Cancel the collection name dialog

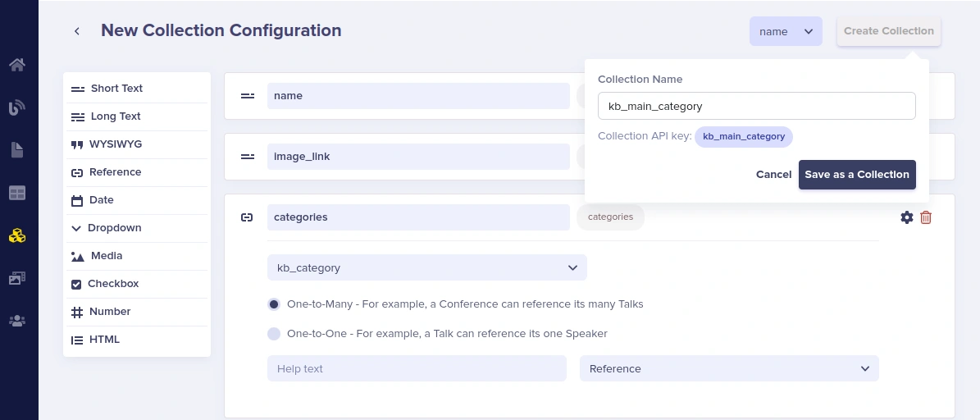click(x=773, y=175)
